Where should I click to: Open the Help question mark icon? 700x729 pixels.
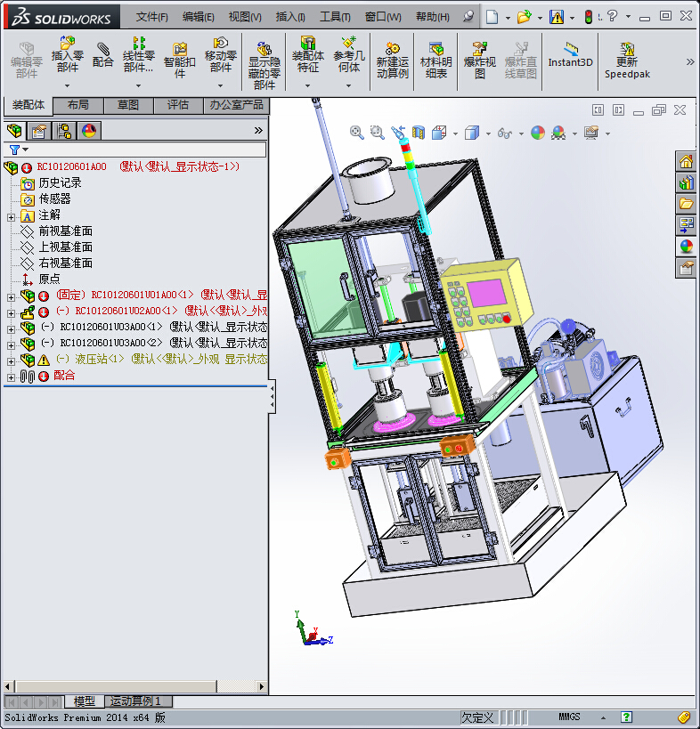[x=613, y=16]
